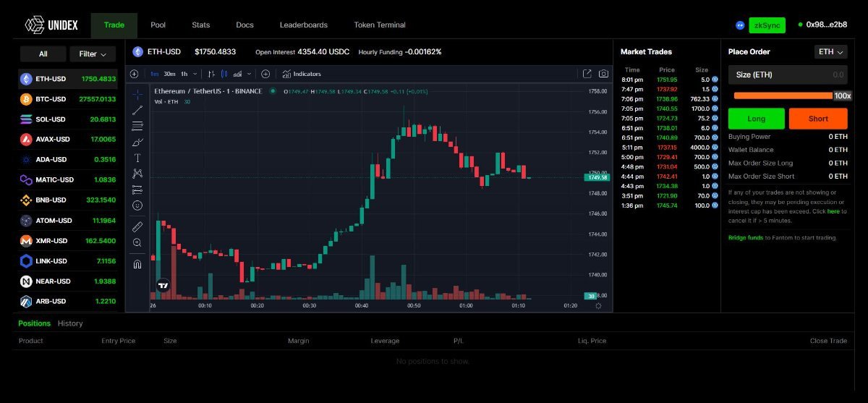Click the Bridge funds link

(745, 237)
